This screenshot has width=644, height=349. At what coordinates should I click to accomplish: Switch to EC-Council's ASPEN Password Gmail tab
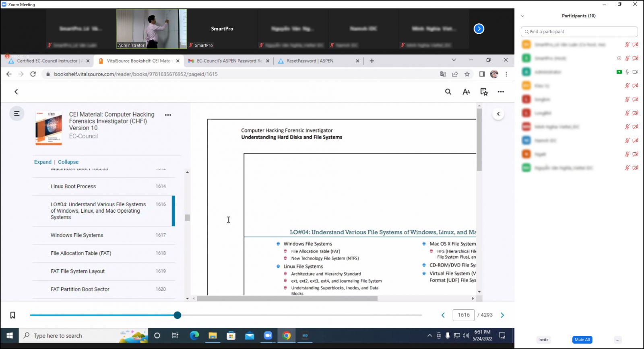229,61
